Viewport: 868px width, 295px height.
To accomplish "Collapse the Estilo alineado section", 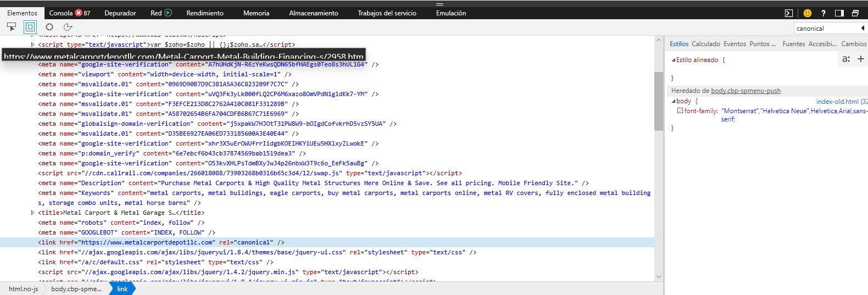I will coord(674,60).
